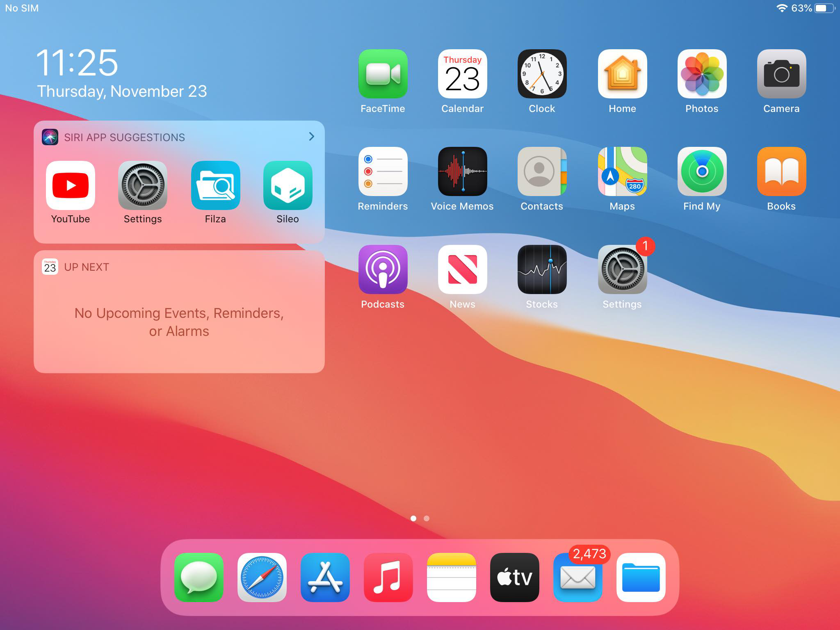Open the FaceTime app
This screenshot has width=840, height=630.
383,74
